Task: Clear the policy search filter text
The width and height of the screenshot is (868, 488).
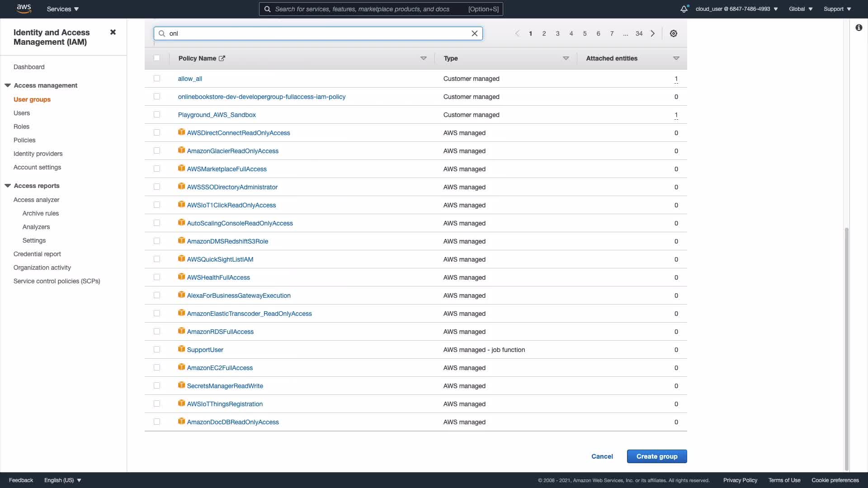Action: 474,33
